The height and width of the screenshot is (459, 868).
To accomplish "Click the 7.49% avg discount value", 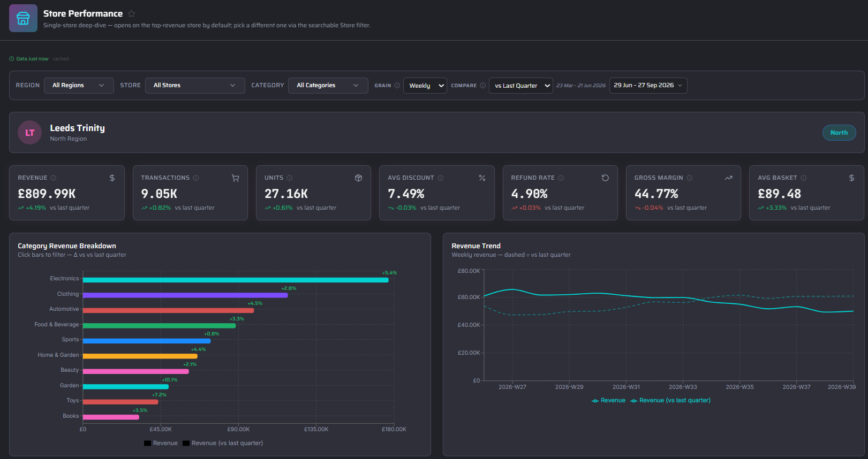I will (x=406, y=194).
